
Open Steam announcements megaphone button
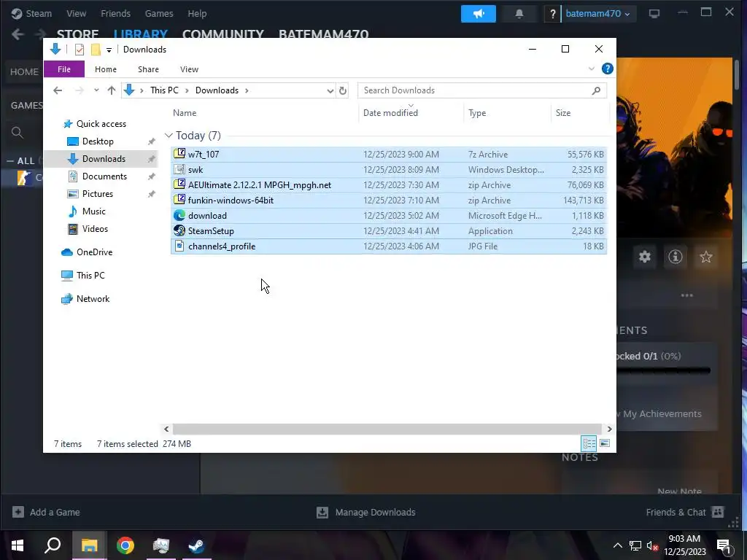click(479, 14)
